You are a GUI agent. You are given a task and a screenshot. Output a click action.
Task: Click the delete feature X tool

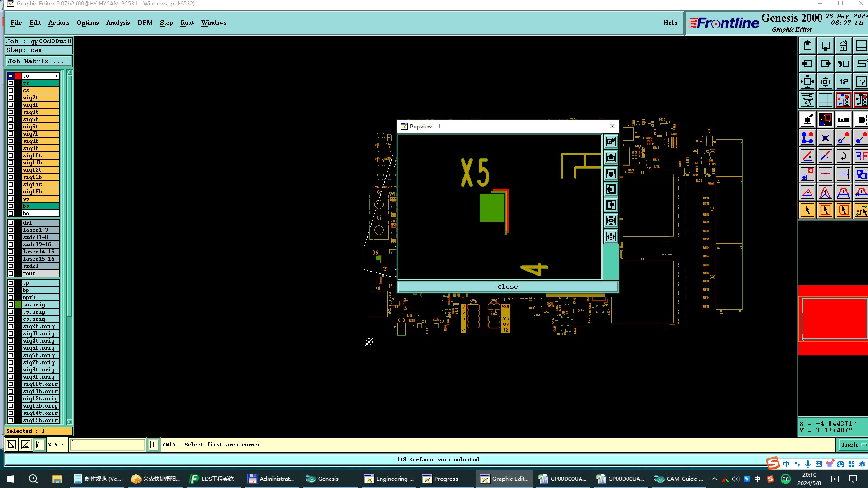825,138
